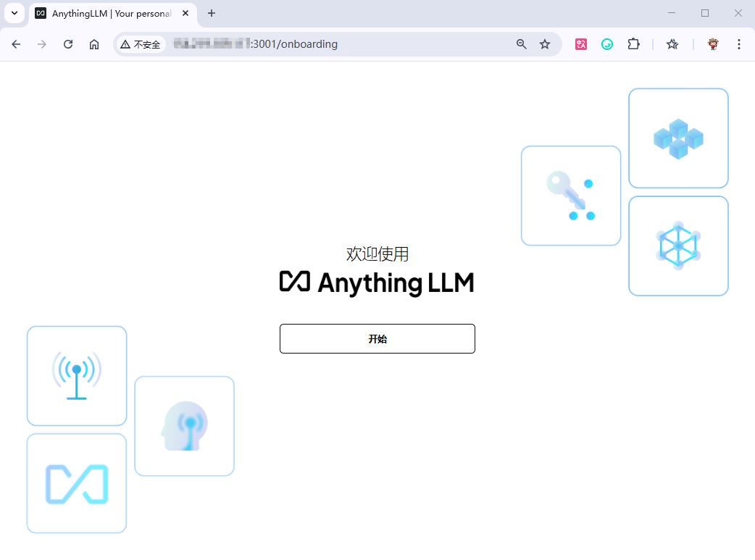Image resolution: width=755 pixels, height=560 pixels.
Task: Click the broadcast antenna card
Action: (x=77, y=375)
